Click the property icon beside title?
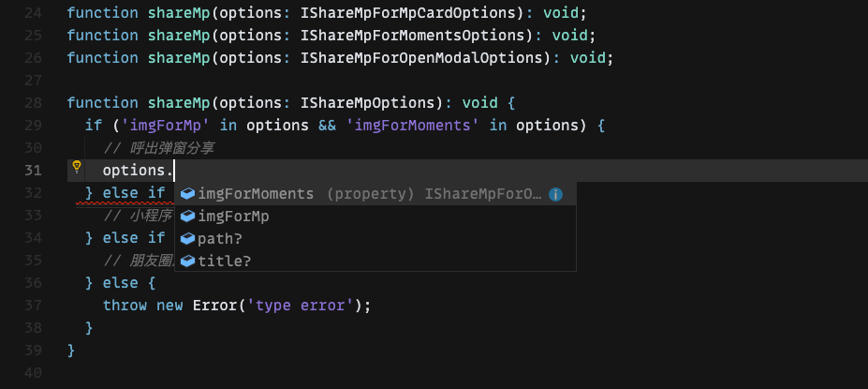868x389 pixels. (x=188, y=261)
